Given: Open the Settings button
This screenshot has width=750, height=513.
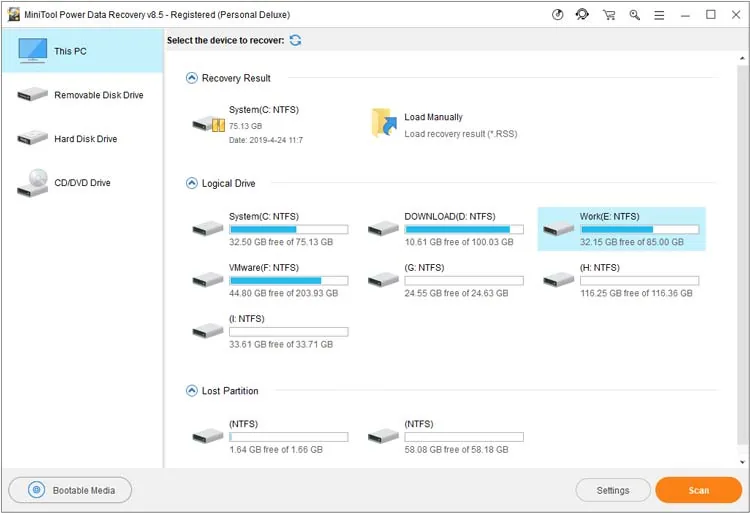Looking at the screenshot, I should [x=613, y=490].
